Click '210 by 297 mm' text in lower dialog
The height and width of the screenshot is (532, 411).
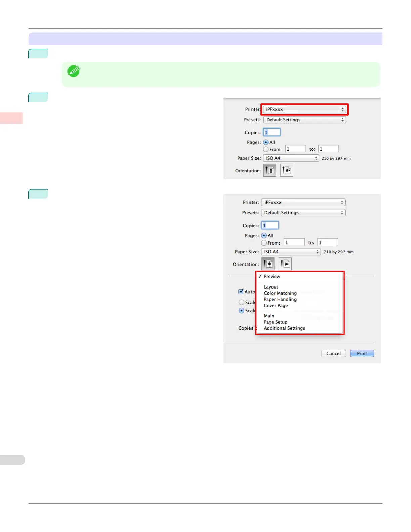click(x=338, y=252)
